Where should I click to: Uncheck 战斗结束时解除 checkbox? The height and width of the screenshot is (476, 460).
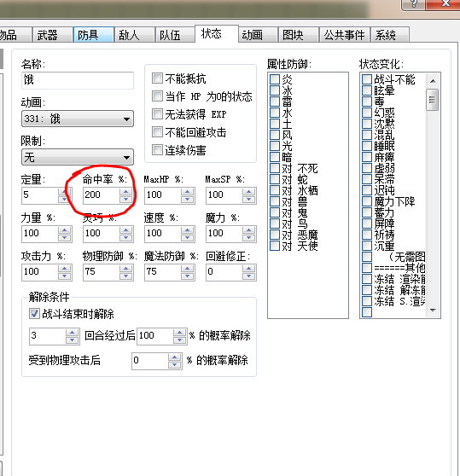(x=34, y=314)
